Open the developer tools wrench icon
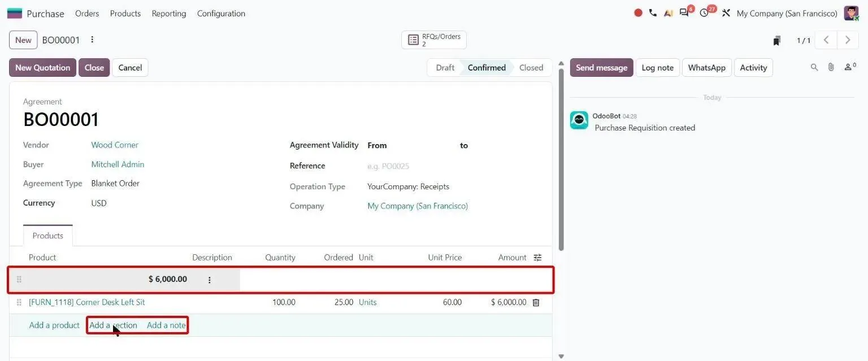The width and height of the screenshot is (868, 361). pos(726,13)
